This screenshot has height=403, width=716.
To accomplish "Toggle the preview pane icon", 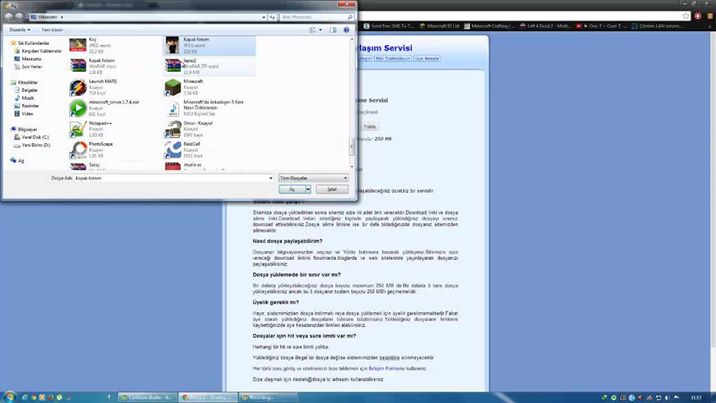I will pos(333,30).
